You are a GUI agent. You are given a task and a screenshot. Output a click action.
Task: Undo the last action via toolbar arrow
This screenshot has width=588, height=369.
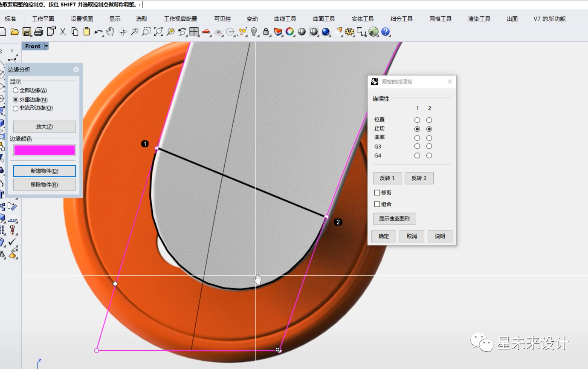coord(98,32)
